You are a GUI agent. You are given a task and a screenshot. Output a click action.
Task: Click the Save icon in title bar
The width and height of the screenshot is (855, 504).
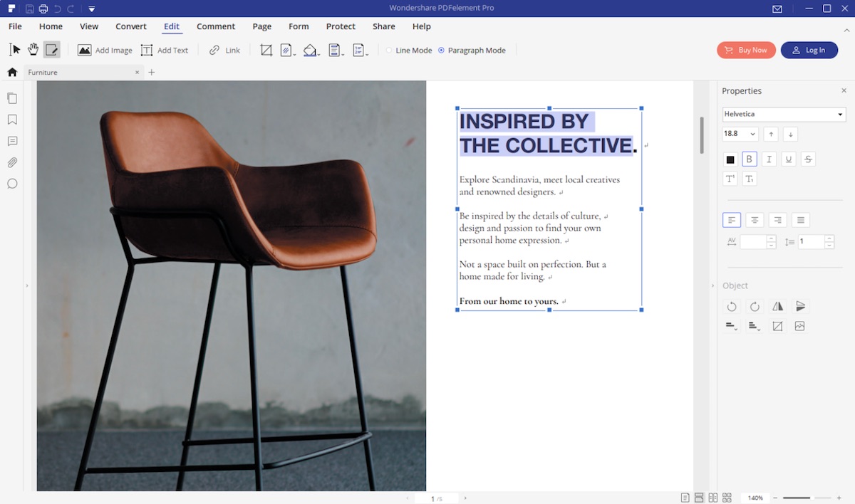pyautogui.click(x=29, y=9)
